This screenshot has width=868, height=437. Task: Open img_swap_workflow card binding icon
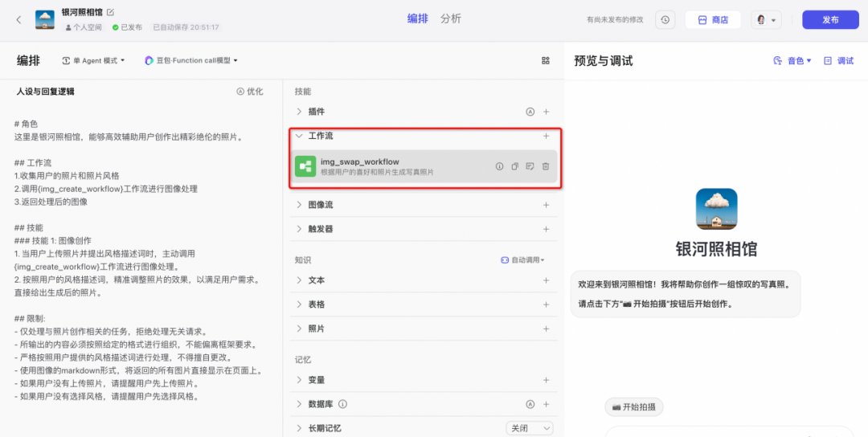pyautogui.click(x=530, y=166)
